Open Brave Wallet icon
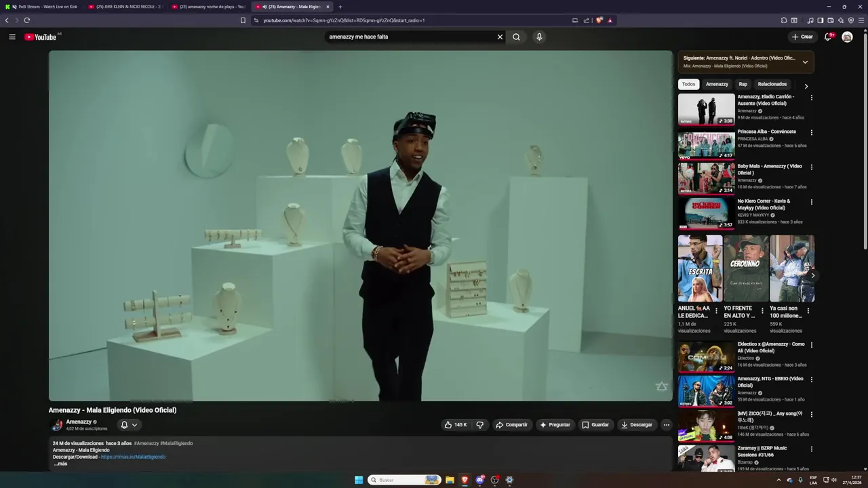 click(831, 20)
